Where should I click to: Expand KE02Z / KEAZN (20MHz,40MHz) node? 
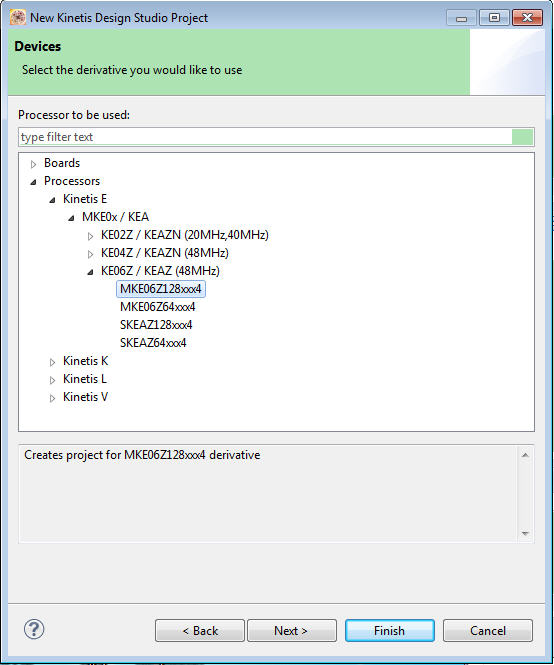(x=90, y=236)
